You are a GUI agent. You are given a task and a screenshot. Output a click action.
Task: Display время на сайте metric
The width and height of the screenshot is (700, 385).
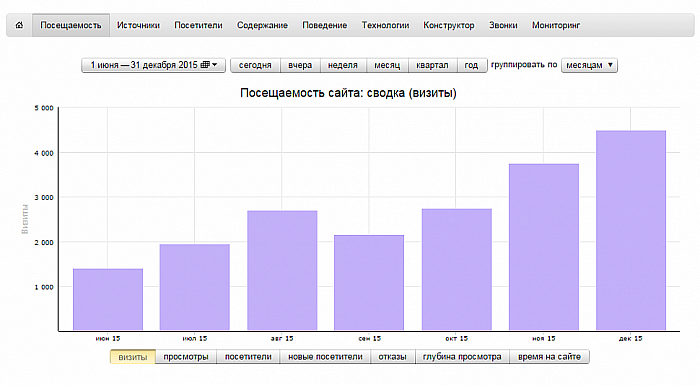pos(550,357)
